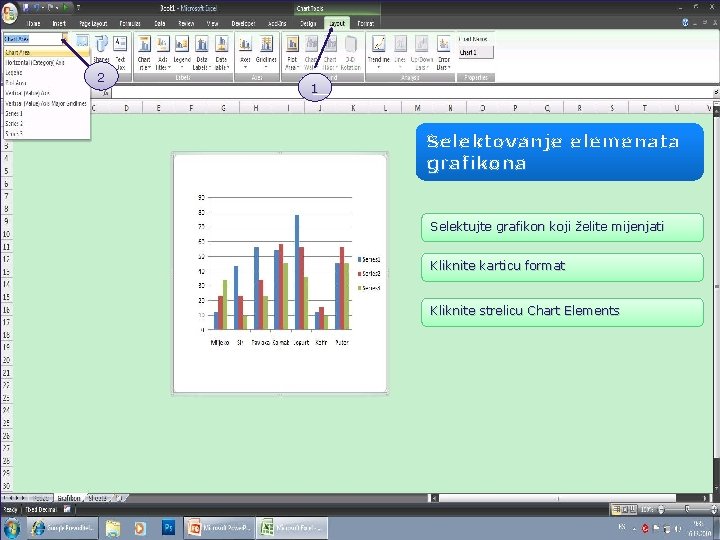Click the Series2 legend entry
The width and height of the screenshot is (720, 540).
point(369,274)
